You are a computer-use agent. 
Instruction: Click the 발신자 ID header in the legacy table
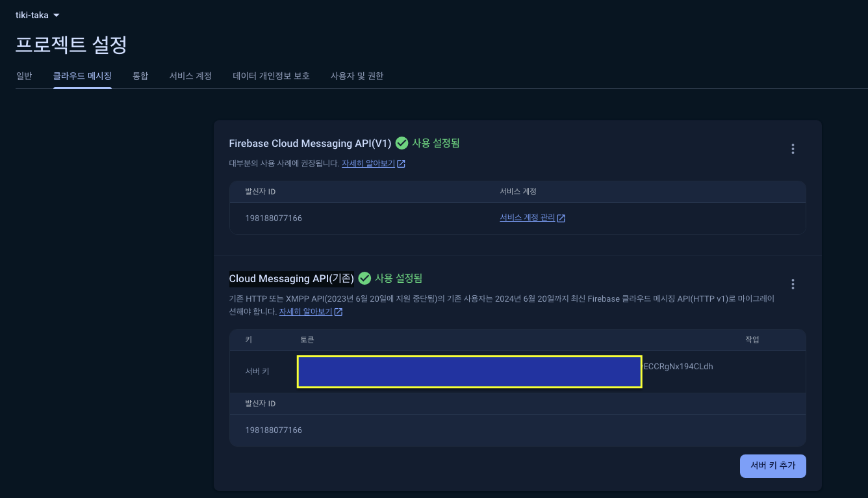point(261,404)
